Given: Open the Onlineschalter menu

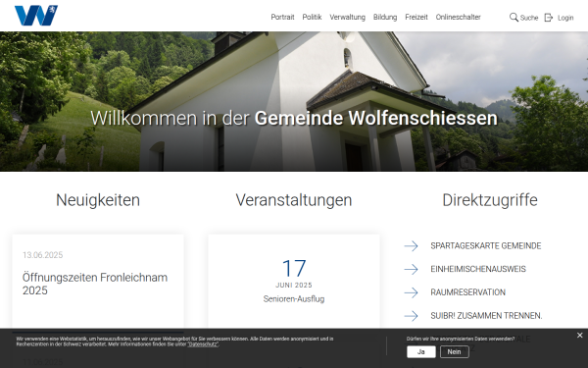Looking at the screenshot, I should tap(458, 18).
